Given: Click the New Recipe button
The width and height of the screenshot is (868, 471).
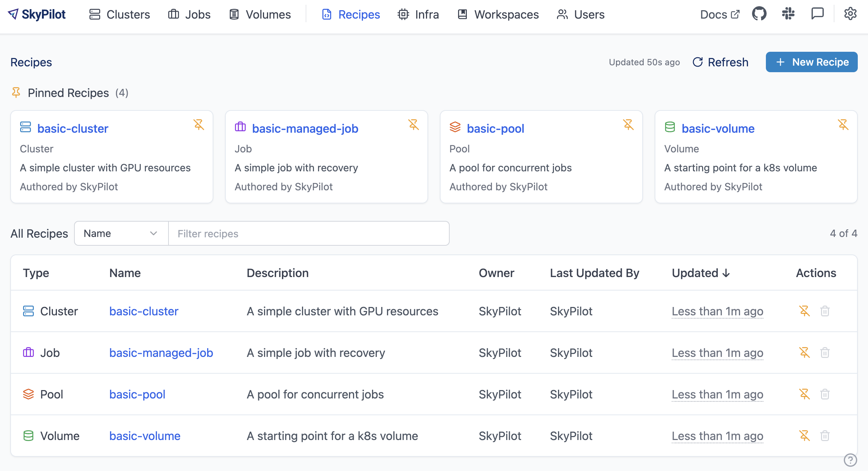Looking at the screenshot, I should coord(811,62).
